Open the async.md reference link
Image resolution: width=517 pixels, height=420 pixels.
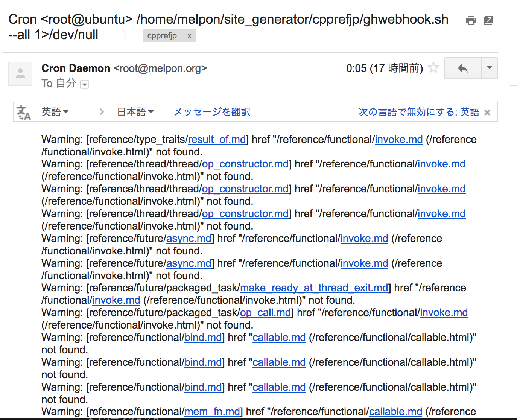189,238
